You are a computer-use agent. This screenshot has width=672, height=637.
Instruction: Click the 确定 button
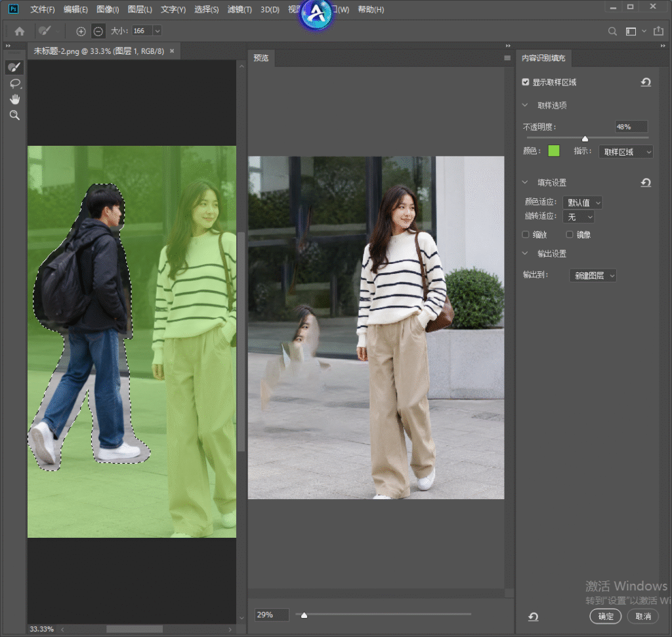point(606,617)
